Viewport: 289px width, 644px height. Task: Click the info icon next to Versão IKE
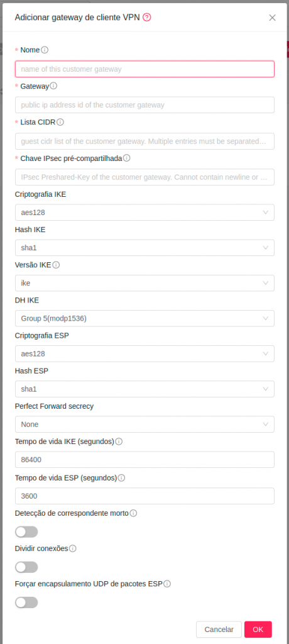click(57, 265)
